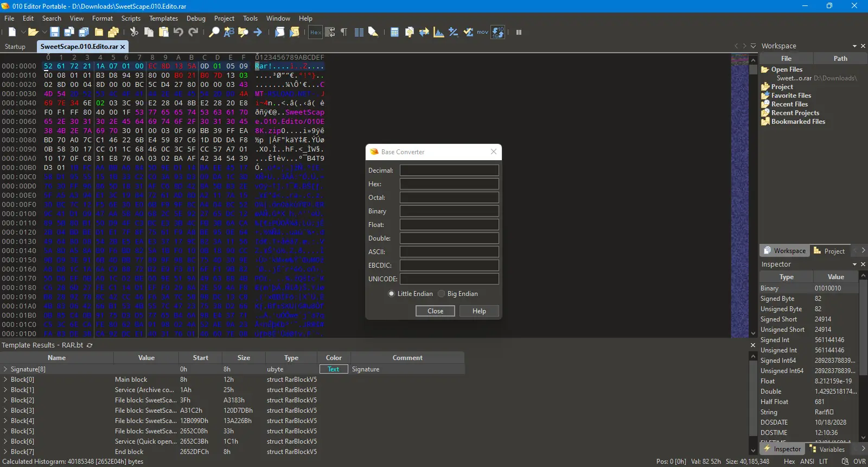
Task: Switch to the Startup tab
Action: coord(15,47)
